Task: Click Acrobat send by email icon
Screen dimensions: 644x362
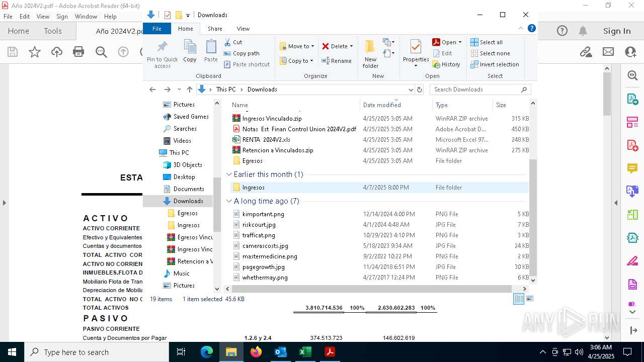Action: click(x=608, y=51)
